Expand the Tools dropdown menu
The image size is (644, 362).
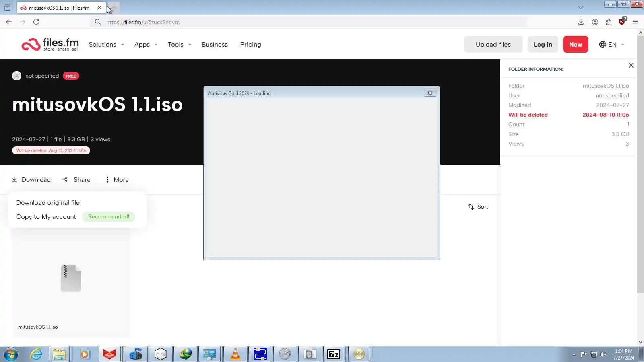click(180, 44)
